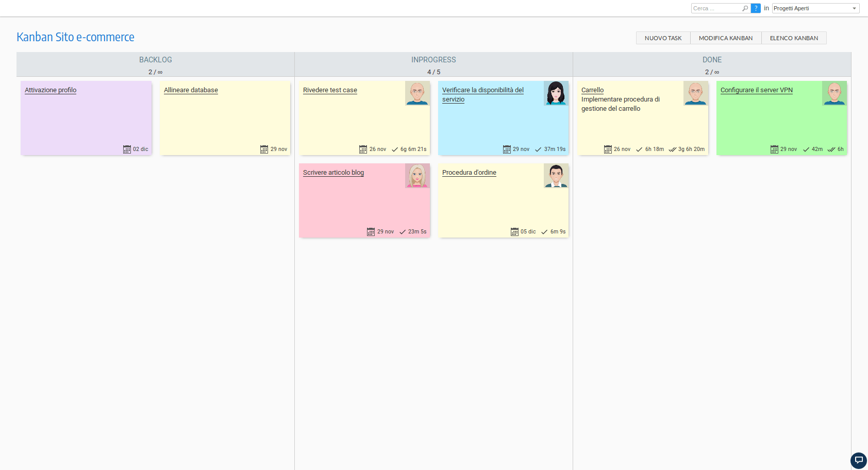Image resolution: width=868 pixels, height=470 pixels.
Task: Click inside the Cerca search field
Action: pyautogui.click(x=716, y=8)
